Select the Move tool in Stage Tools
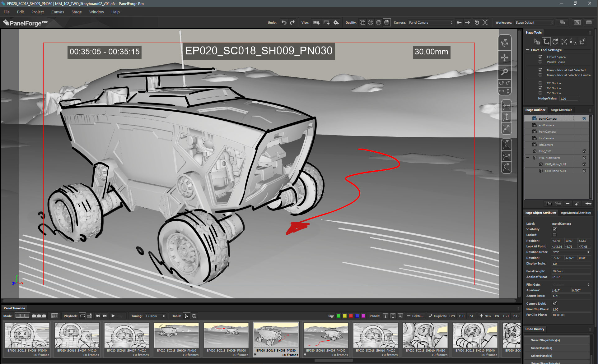The height and width of the screenshot is (364, 598). click(546, 41)
